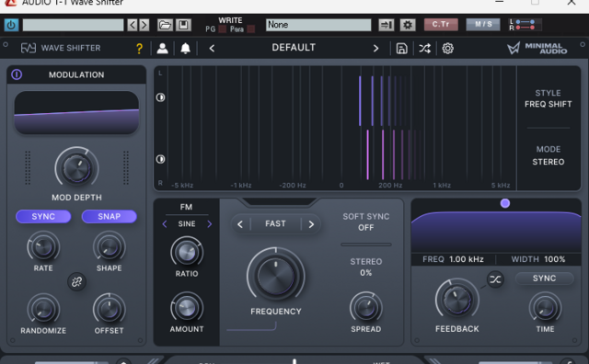Click the routing arrow icon beside None
The width and height of the screenshot is (589, 364).
click(x=387, y=25)
